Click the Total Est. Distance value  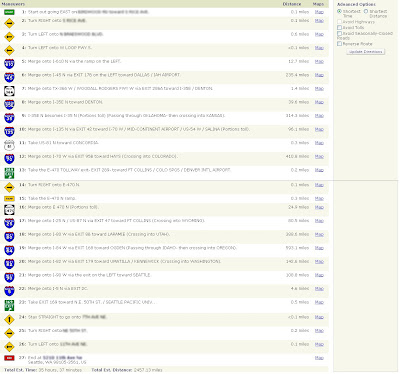pyautogui.click(x=148, y=370)
